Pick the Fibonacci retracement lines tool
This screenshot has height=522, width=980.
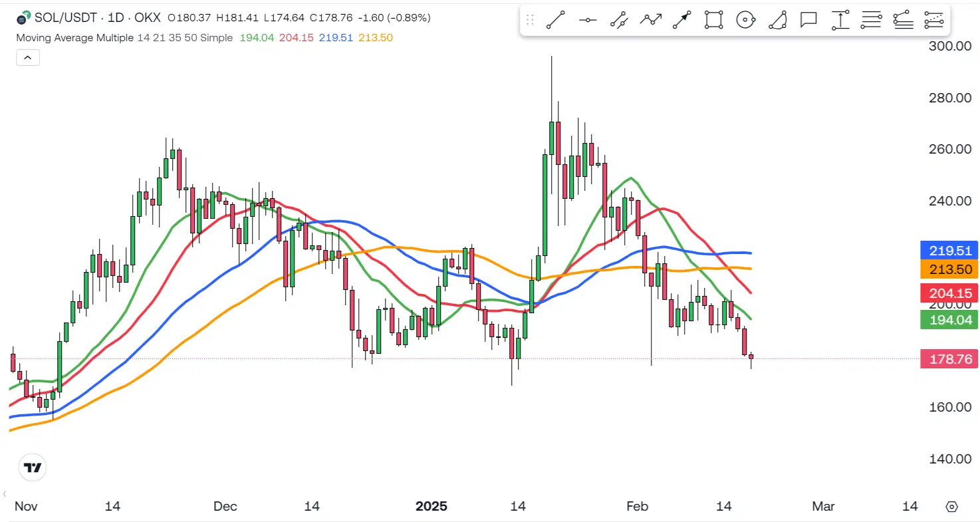click(871, 20)
